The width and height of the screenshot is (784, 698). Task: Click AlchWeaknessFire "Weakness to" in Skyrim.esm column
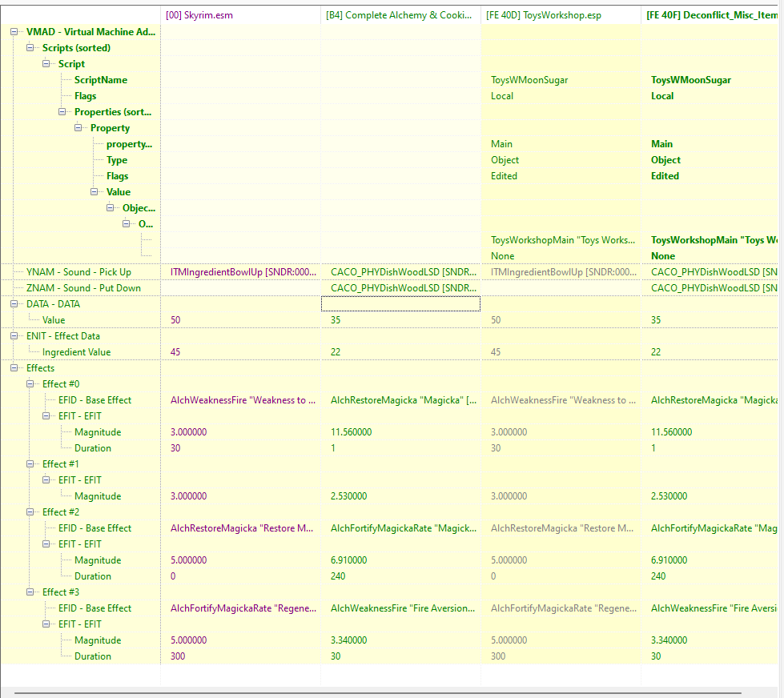[243, 399]
